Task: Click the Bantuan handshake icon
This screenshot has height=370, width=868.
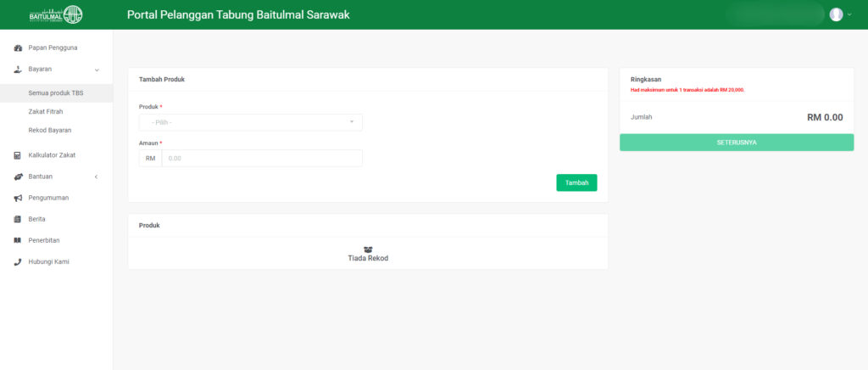Action: click(17, 177)
